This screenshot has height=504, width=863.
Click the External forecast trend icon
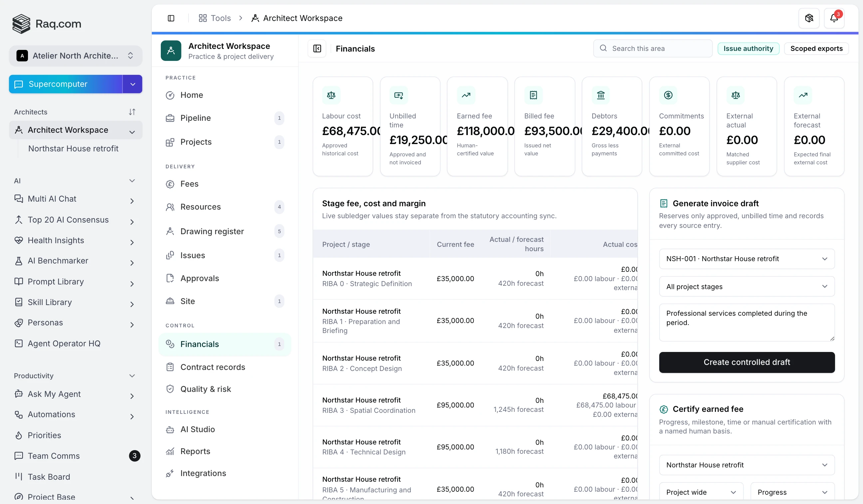click(803, 95)
